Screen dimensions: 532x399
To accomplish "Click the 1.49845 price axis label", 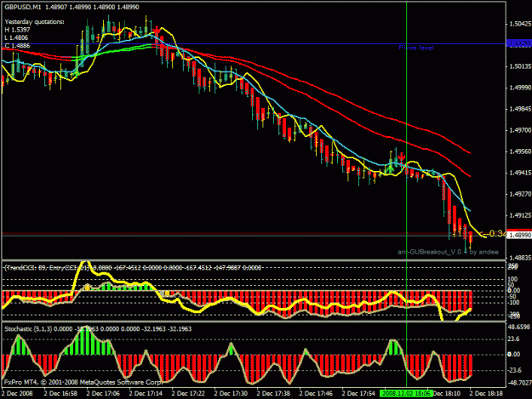I will click(519, 109).
